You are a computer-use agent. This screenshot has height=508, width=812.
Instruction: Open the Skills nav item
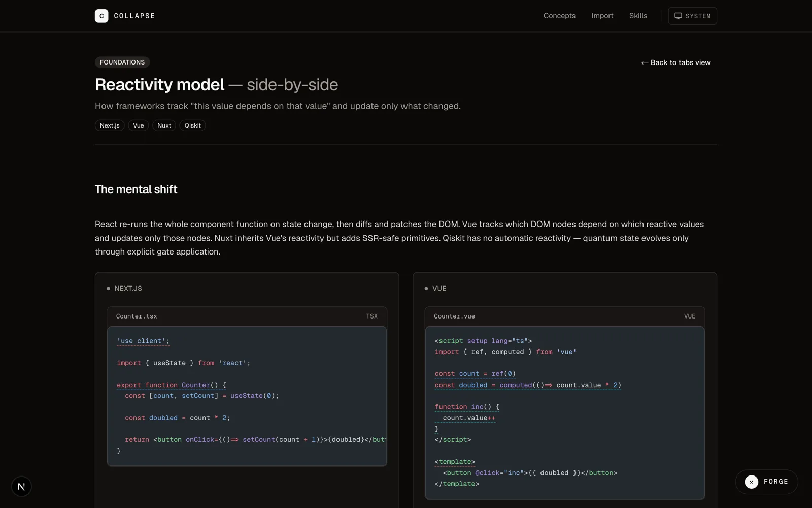(638, 16)
